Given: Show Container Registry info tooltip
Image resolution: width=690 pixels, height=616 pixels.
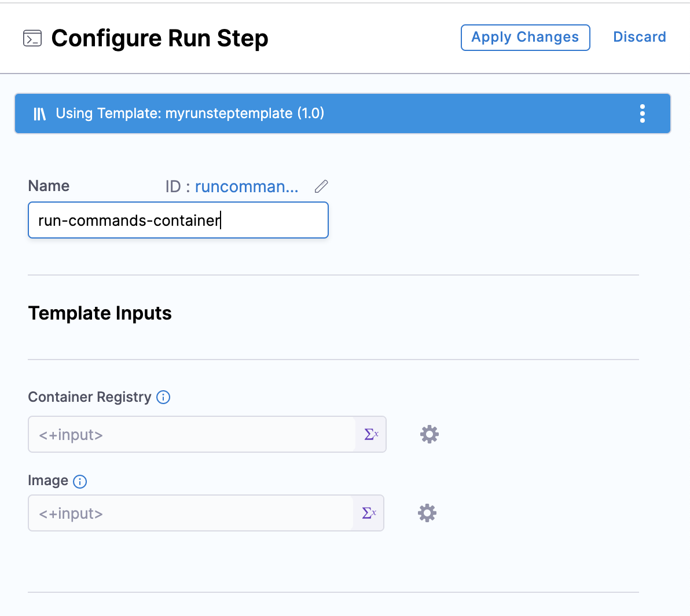Looking at the screenshot, I should 163,397.
